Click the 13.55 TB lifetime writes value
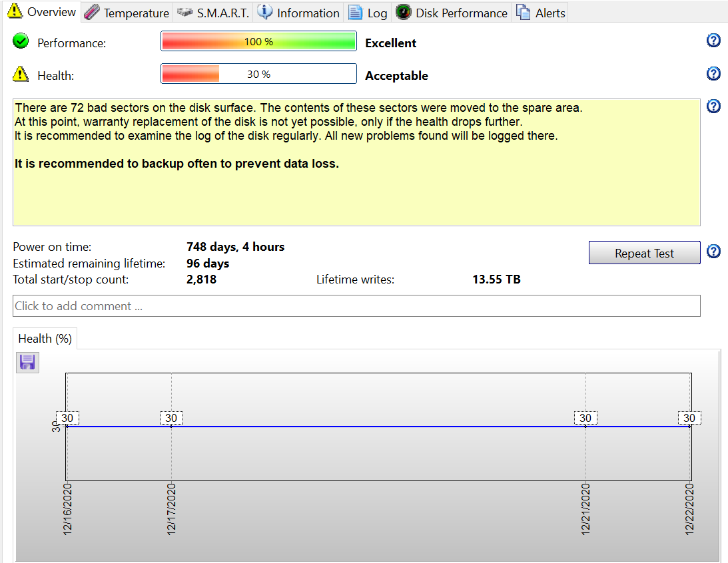Screen dimensions: 728x563 496,280
